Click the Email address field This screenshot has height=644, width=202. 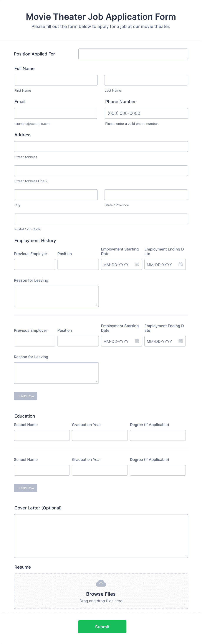point(56,113)
